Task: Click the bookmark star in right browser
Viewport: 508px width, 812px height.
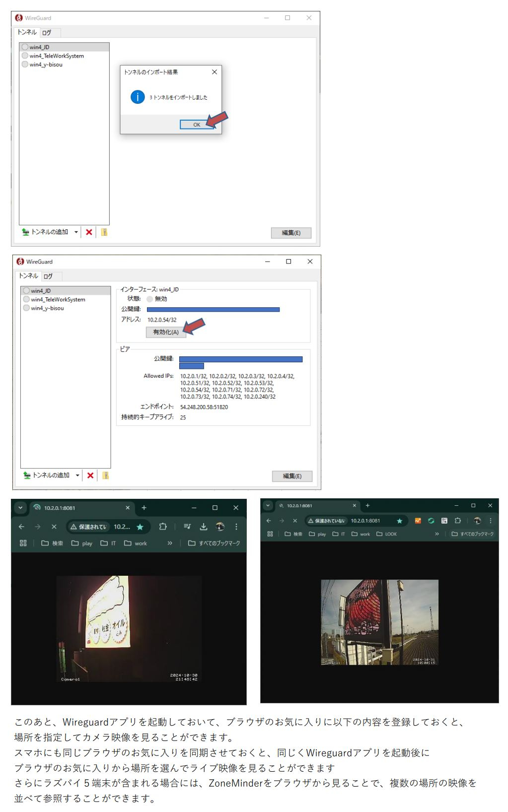Action: (399, 521)
